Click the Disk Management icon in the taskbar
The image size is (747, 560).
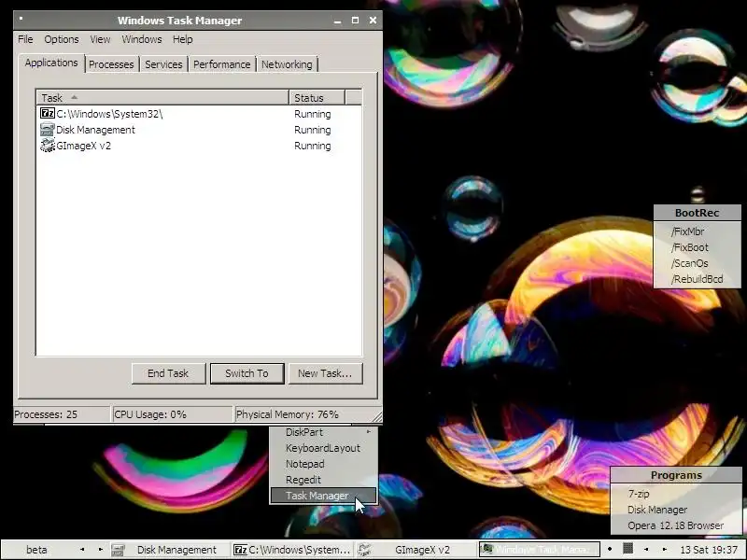pyautogui.click(x=118, y=550)
